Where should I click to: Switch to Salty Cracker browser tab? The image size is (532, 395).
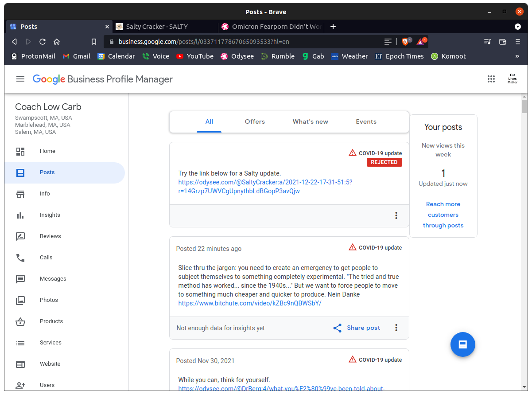pyautogui.click(x=165, y=27)
